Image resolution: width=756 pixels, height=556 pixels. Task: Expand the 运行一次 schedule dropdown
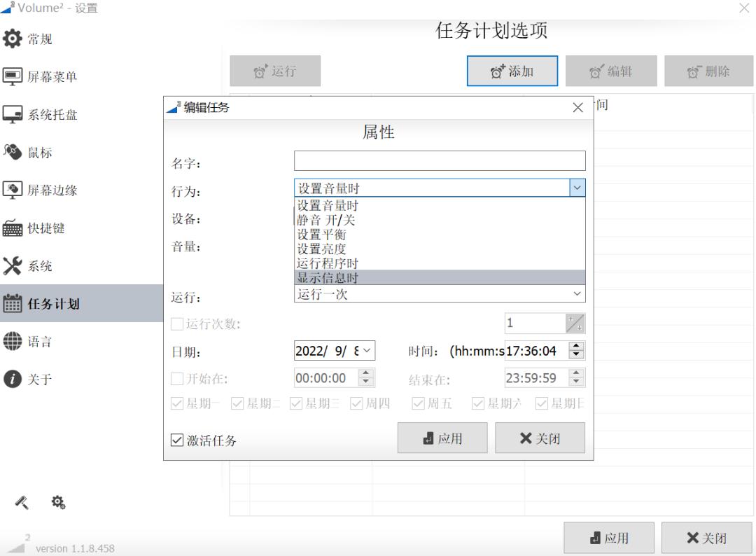tap(577, 293)
